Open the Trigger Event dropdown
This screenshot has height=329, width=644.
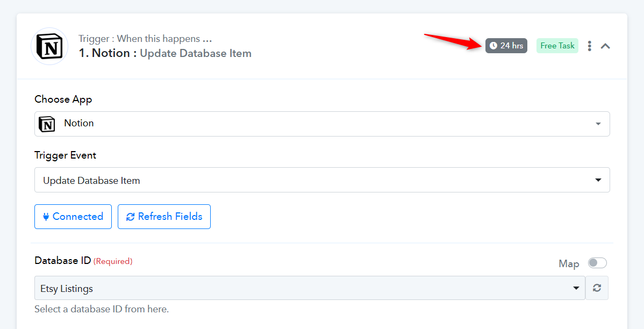click(x=321, y=180)
